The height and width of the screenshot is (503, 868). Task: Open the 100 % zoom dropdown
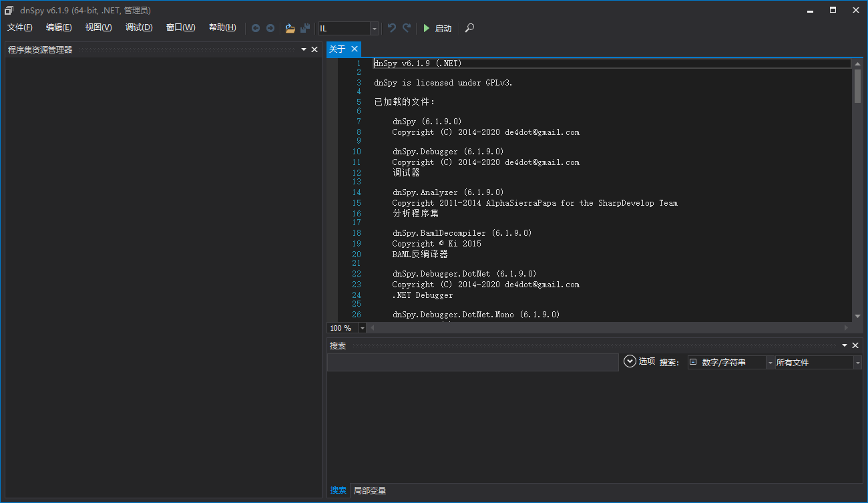click(x=363, y=328)
